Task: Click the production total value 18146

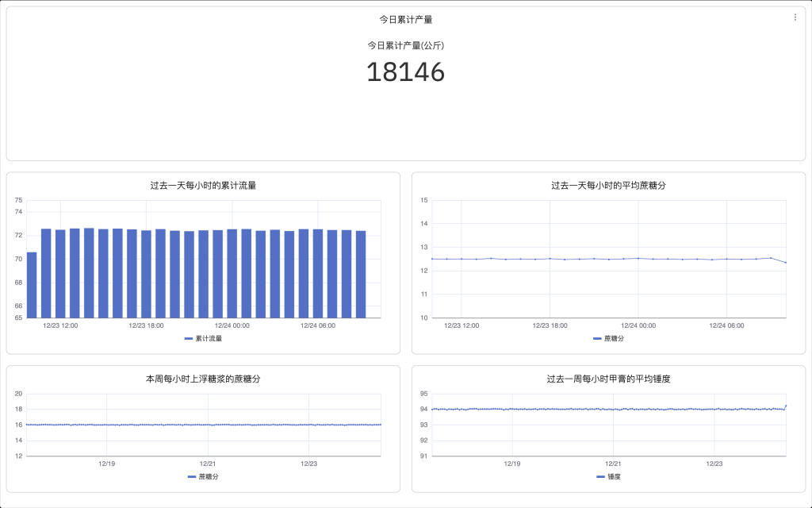Action: coord(405,72)
